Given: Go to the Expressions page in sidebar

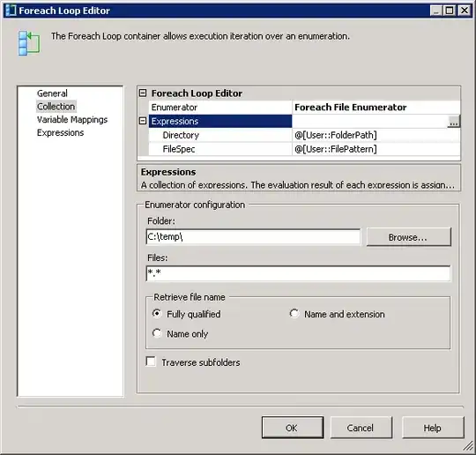Looking at the screenshot, I should 61,133.
